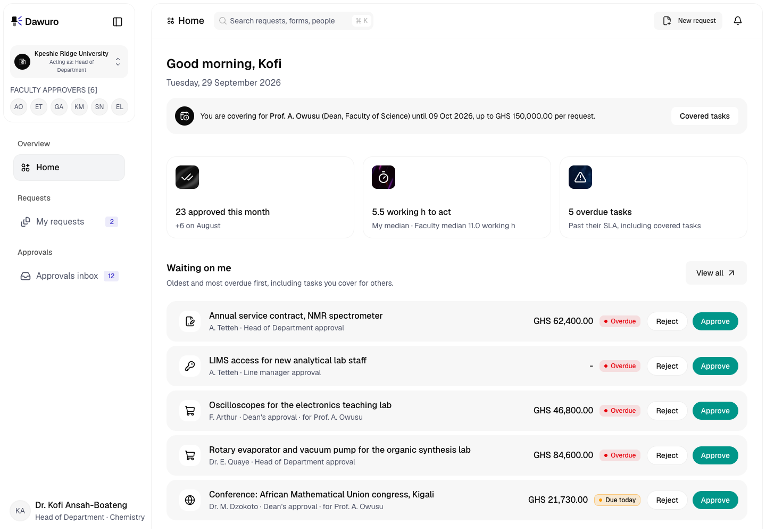Image resolution: width=766 pixels, height=532 pixels.
Task: Select the SN faculty approver avatar
Action: coord(99,107)
